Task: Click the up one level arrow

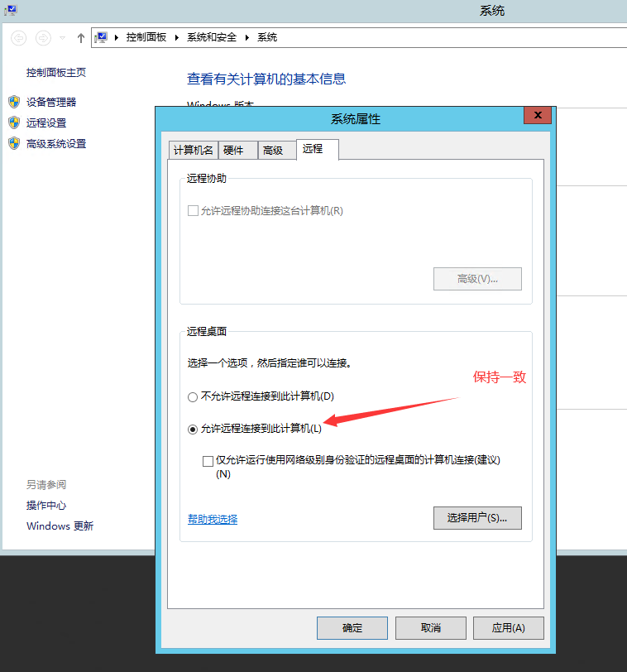Action: click(80, 38)
